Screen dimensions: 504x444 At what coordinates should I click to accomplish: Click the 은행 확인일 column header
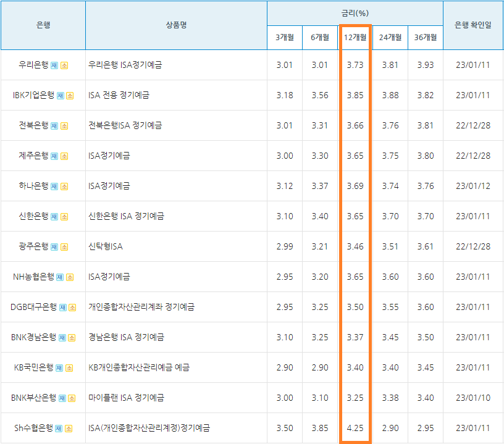tap(473, 25)
